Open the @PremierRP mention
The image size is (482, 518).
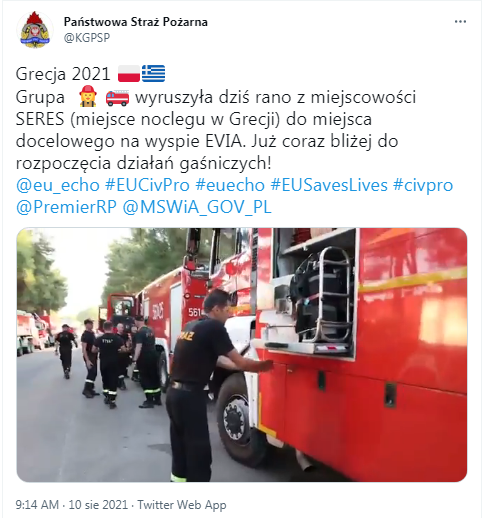[66, 207]
